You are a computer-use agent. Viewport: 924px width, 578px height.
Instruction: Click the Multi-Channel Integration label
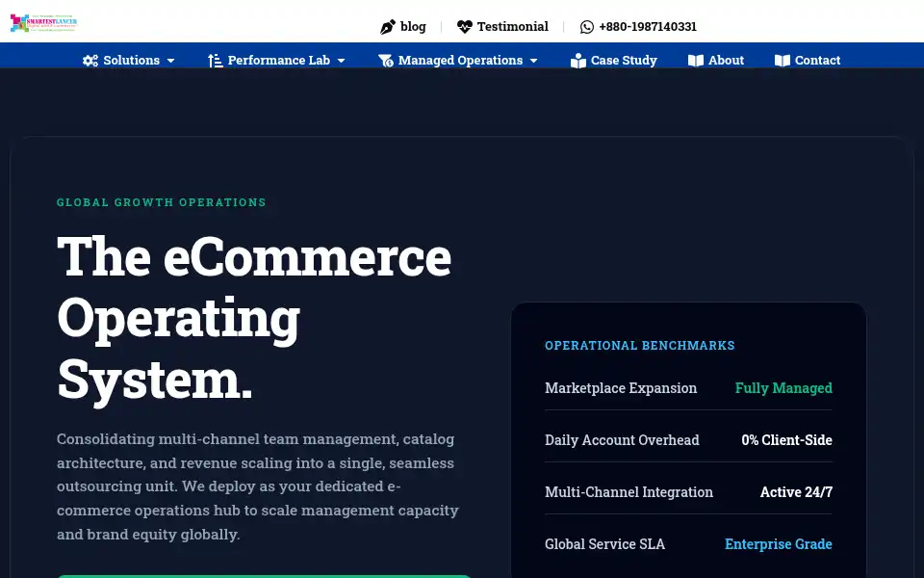point(629,492)
